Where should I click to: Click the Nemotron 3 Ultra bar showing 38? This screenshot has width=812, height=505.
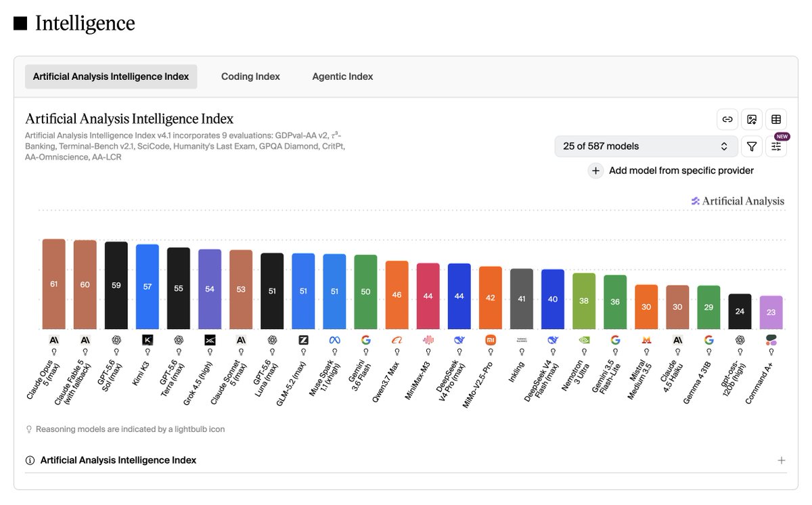pyautogui.click(x=584, y=301)
